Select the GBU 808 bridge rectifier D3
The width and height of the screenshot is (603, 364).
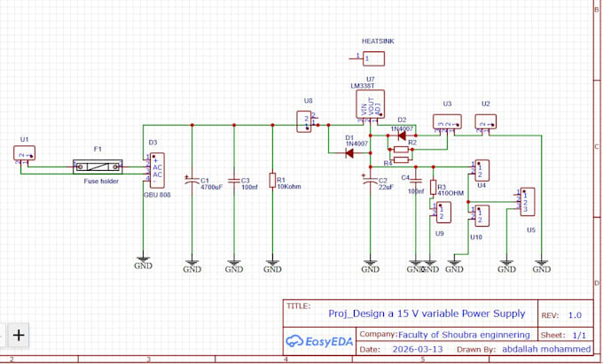pos(157,170)
